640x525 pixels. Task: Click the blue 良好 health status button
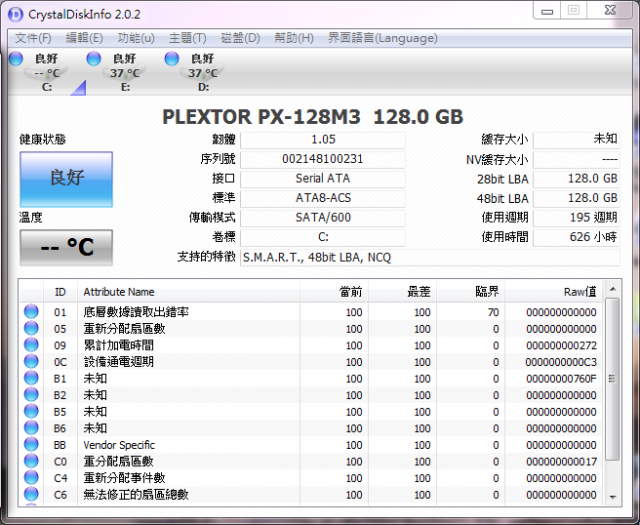[x=66, y=179]
